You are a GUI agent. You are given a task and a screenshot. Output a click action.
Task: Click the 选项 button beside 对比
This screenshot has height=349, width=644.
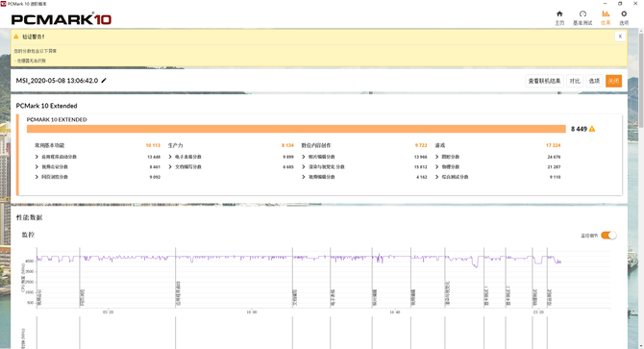(x=594, y=81)
